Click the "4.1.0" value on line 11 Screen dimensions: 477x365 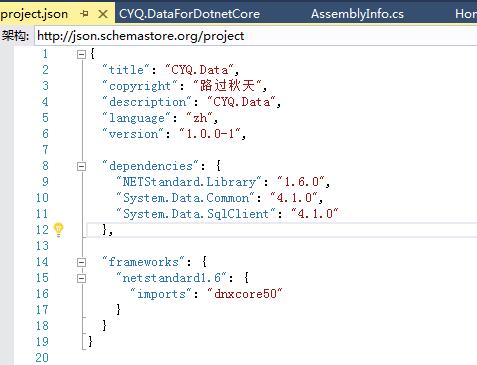(315, 214)
